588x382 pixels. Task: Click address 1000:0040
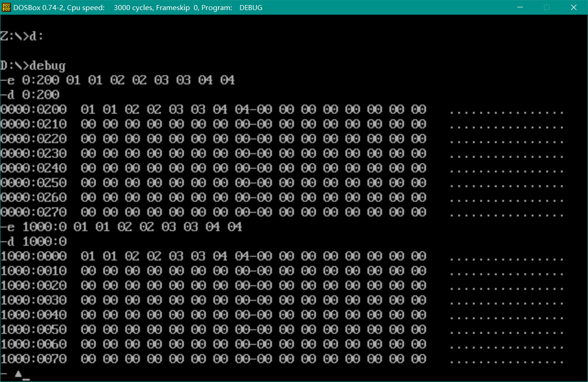coord(33,315)
